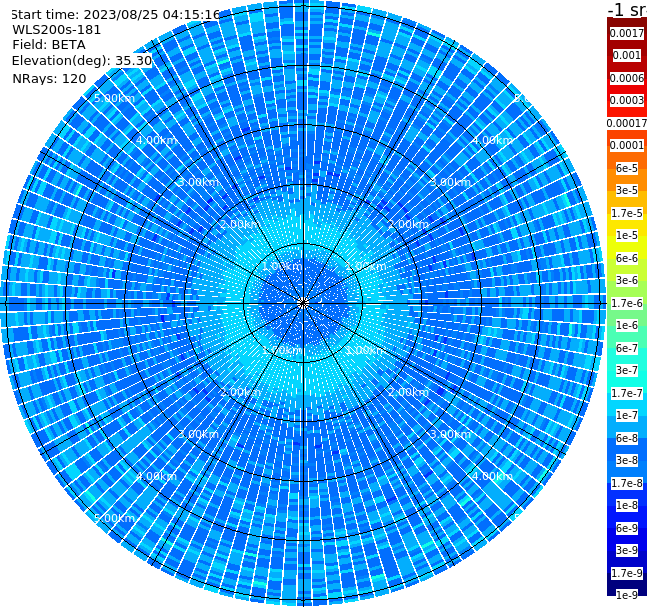Select the 1e-7 colorbar value

627,415
